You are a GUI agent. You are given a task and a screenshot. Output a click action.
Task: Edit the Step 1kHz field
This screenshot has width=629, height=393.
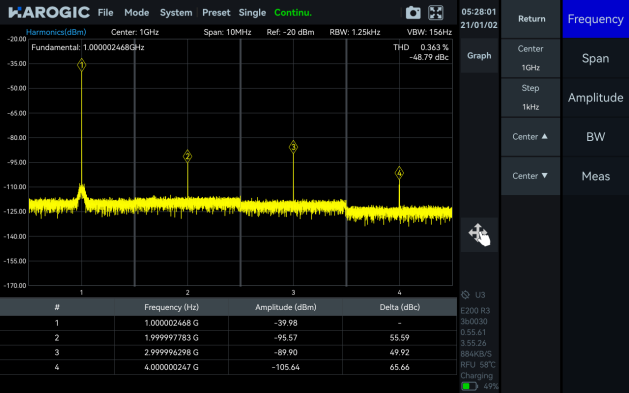(530, 97)
